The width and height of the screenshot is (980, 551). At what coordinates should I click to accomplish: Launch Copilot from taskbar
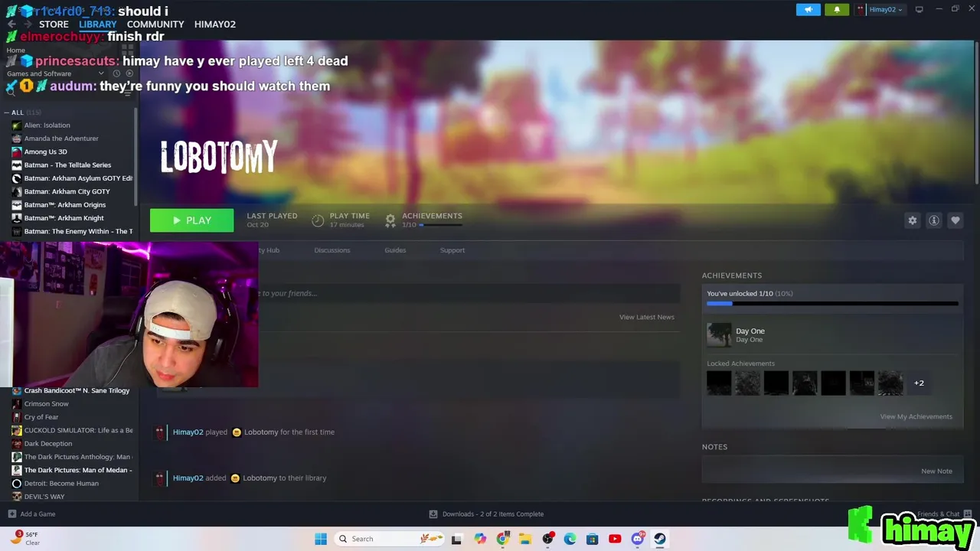[x=480, y=539]
